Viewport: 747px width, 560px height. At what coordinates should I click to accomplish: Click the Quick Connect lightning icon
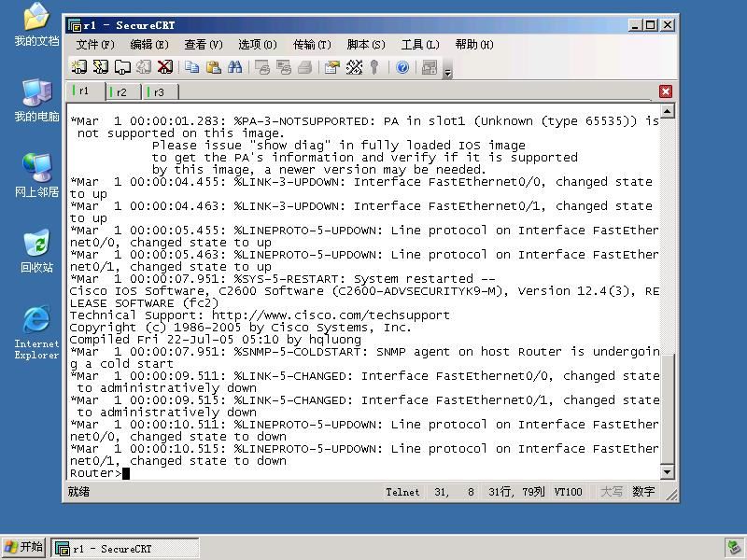point(101,67)
